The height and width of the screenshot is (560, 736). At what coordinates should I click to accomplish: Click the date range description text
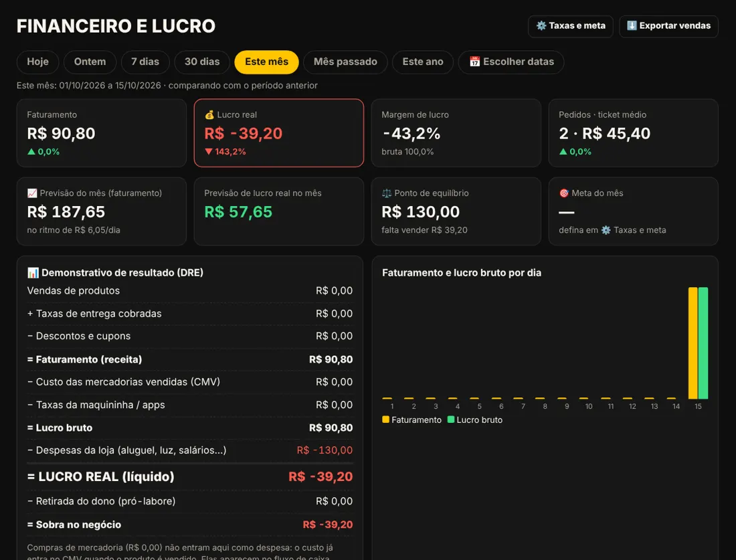point(167,86)
